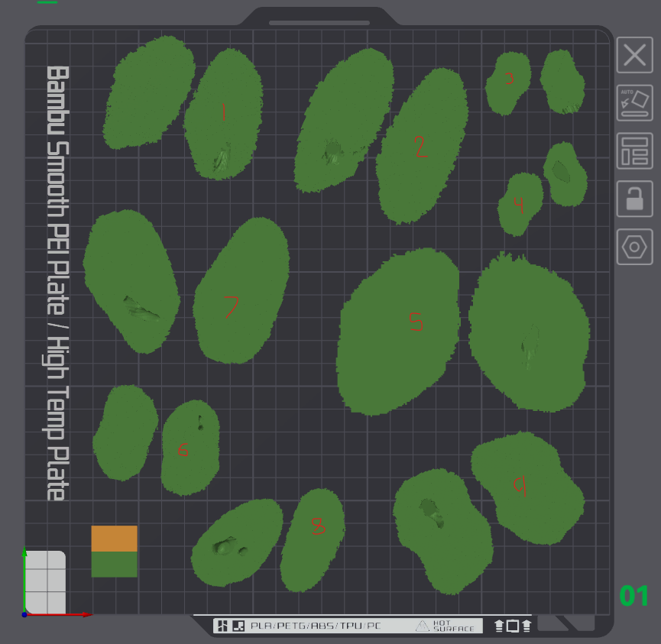Select the small green terrain piece marked 3
Viewport: 661px width, 644px height.
click(x=507, y=83)
